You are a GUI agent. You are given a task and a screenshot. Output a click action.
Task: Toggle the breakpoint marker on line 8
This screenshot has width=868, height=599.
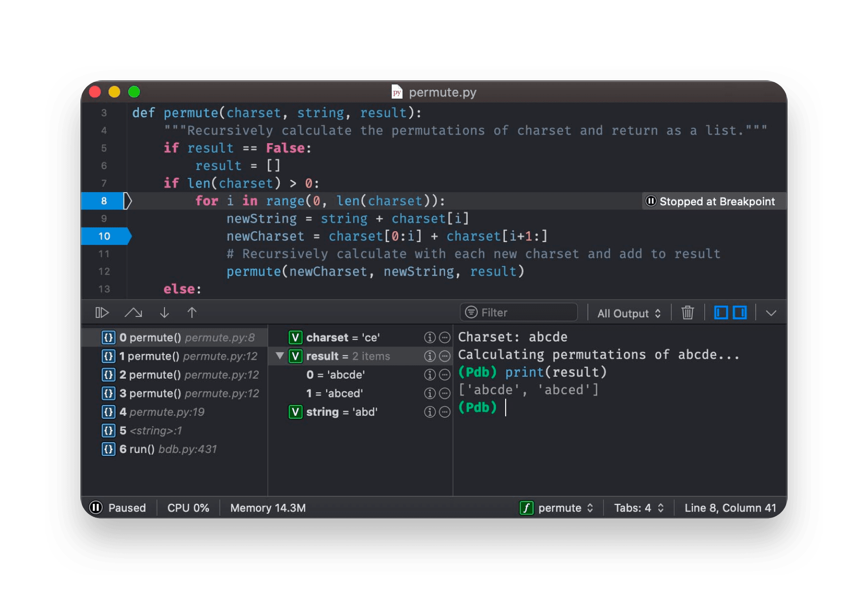tap(105, 201)
